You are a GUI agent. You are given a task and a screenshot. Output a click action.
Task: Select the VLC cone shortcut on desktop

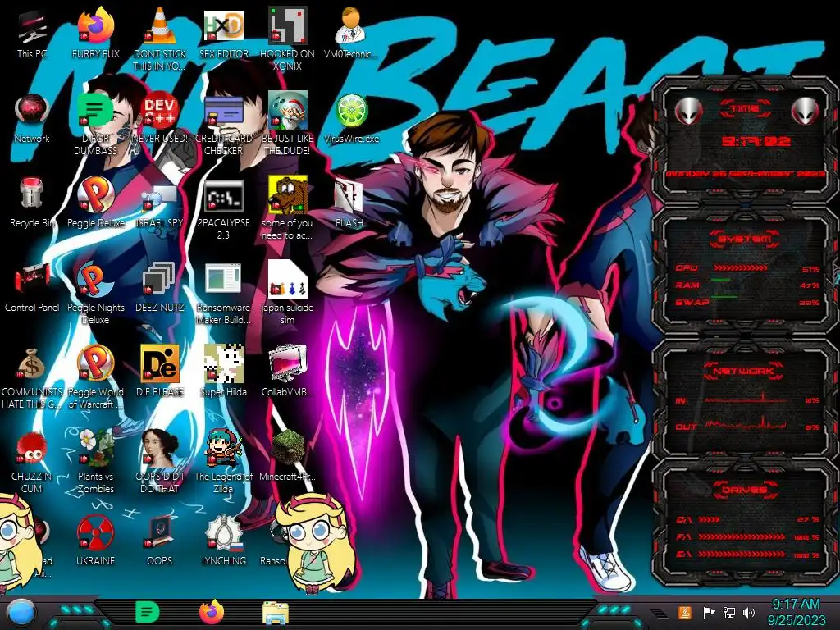pyautogui.click(x=159, y=39)
